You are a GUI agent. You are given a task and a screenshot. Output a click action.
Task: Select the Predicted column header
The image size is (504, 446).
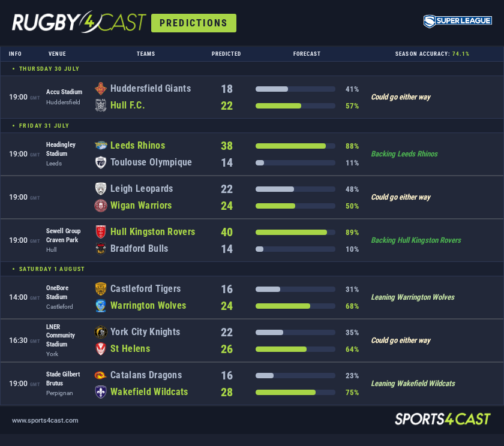coord(226,53)
